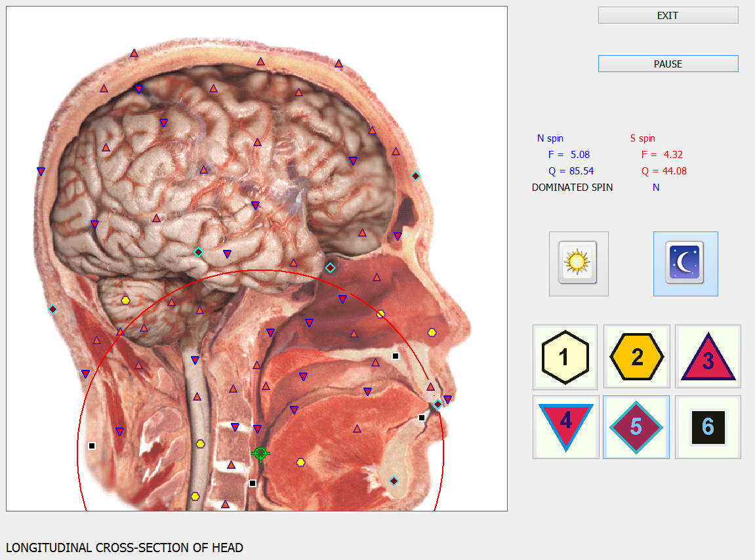Click the blue N spin heading
Screen dimensions: 755x560
pos(550,138)
